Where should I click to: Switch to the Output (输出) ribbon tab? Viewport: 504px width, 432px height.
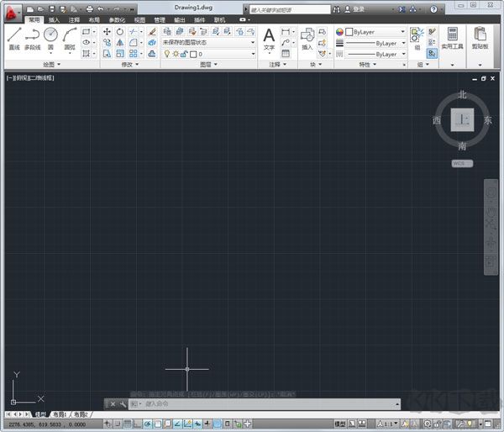point(180,20)
